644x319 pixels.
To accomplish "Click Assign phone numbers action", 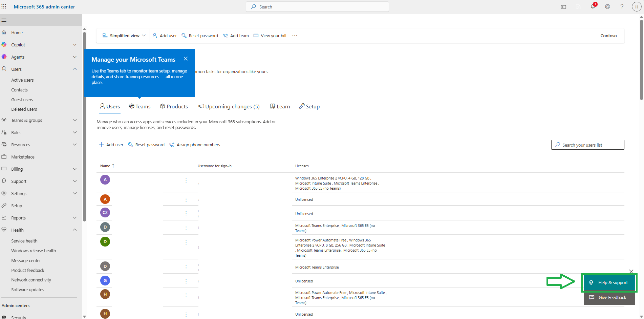I will [x=195, y=145].
